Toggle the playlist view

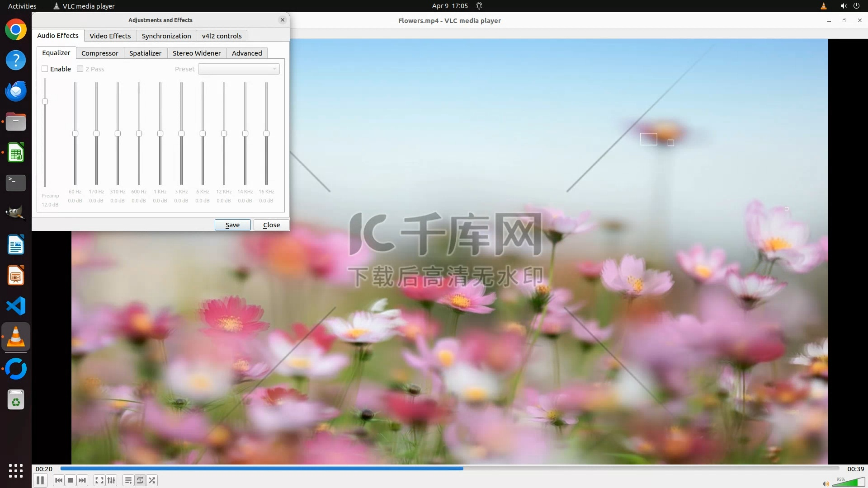click(128, 480)
